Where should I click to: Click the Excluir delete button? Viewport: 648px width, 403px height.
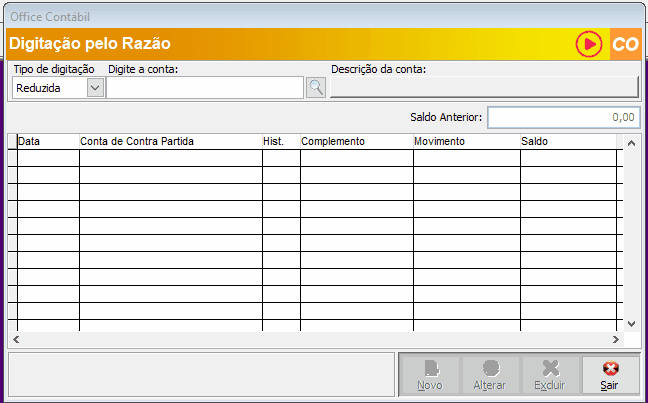549,374
